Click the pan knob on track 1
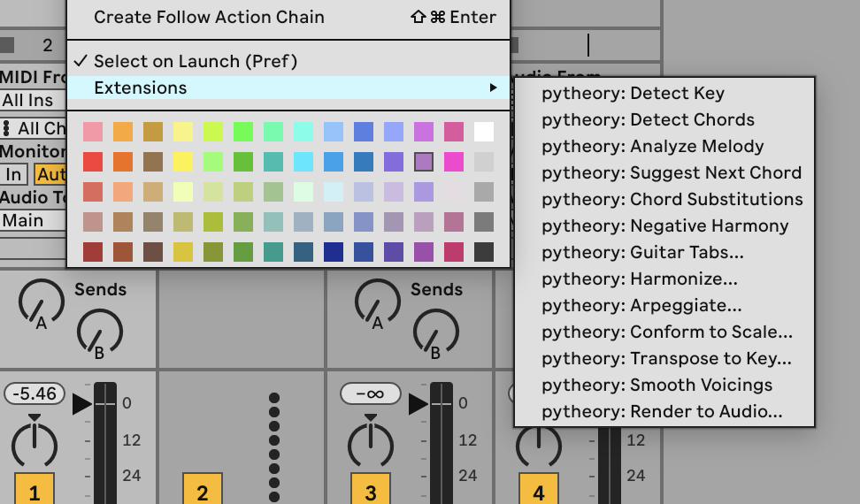Viewport: 860px width, 504px height. pyautogui.click(x=35, y=445)
